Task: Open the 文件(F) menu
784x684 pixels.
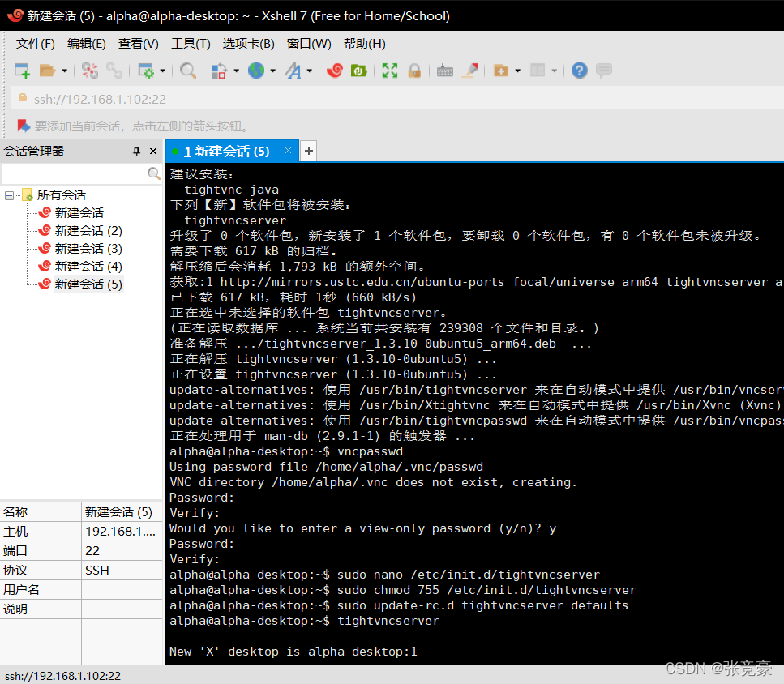Action: pyautogui.click(x=35, y=44)
